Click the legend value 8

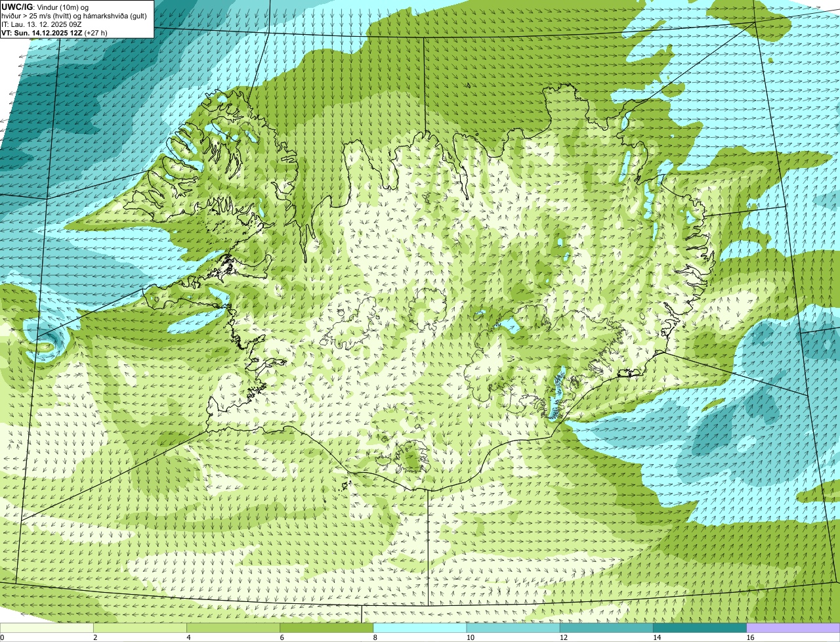click(x=375, y=637)
